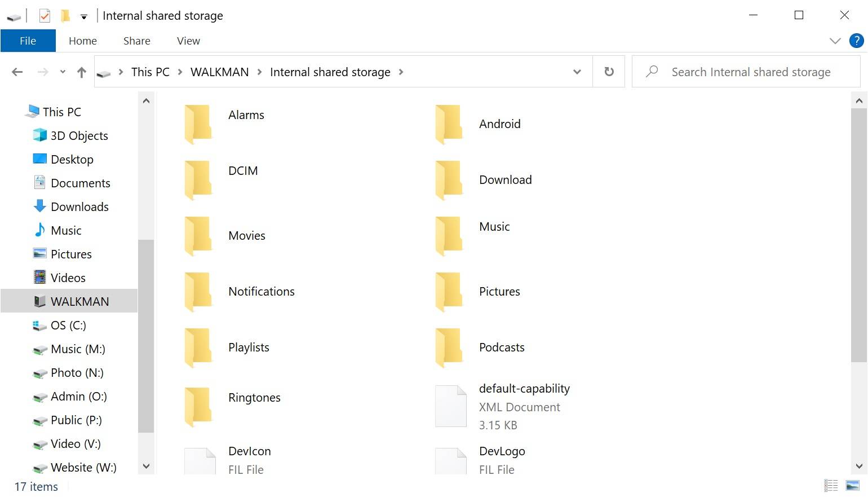868x497 pixels.
Task: Open the Playlists folder icon
Action: coord(198,348)
